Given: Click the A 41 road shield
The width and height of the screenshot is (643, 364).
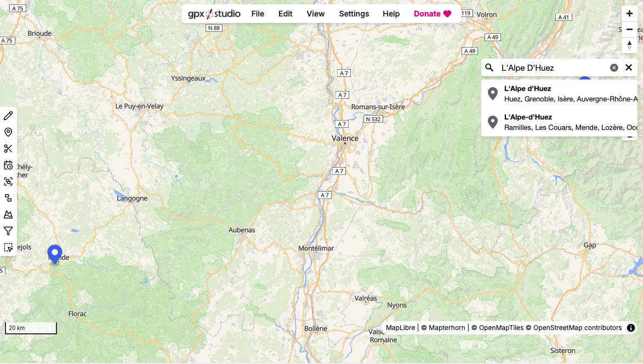Looking at the screenshot, I should tap(564, 17).
